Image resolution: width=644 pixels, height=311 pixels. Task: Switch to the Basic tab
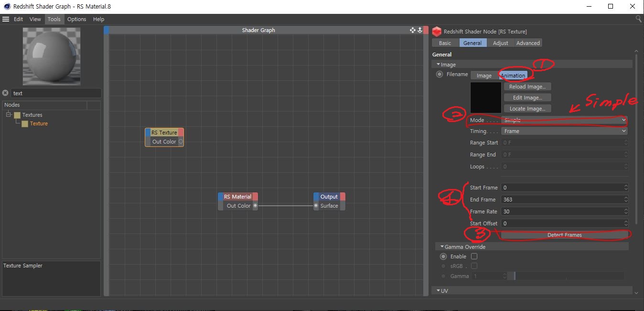coord(445,43)
